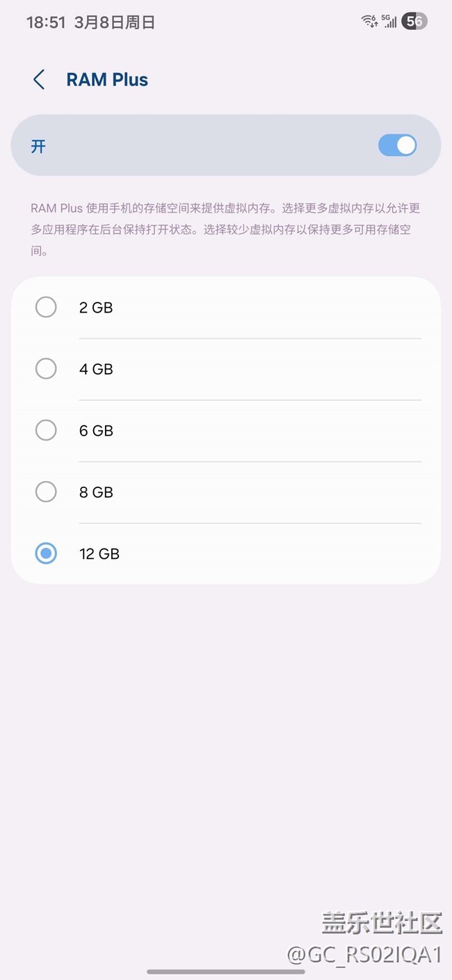This screenshot has height=980, width=452.
Task: Tap the 2 GB option label
Action: click(x=96, y=308)
